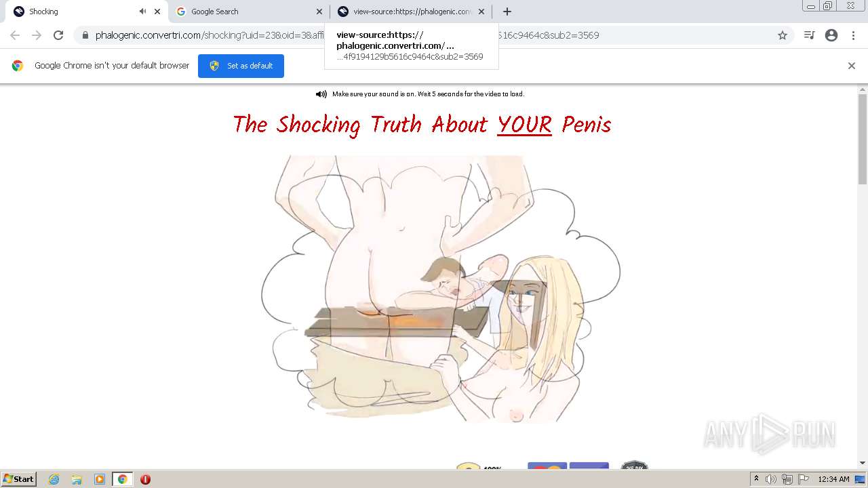Close the Shocking tab

(x=157, y=12)
